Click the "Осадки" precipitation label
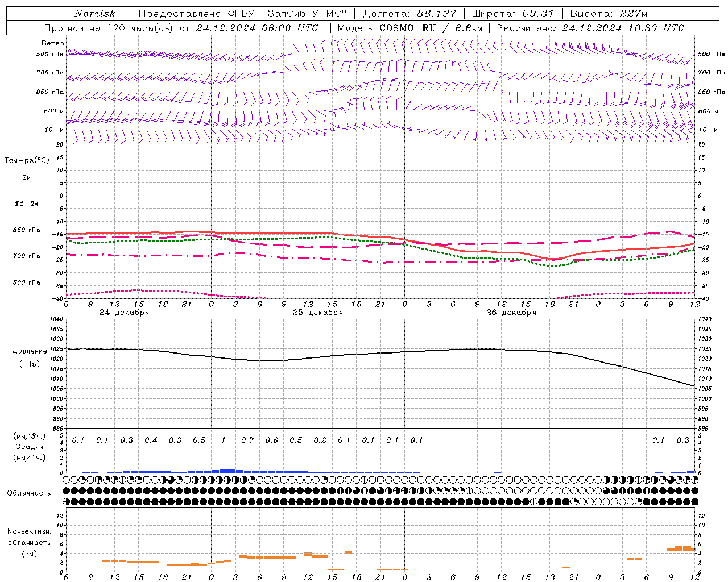Viewport: 728px width, 582px height. click(30, 447)
